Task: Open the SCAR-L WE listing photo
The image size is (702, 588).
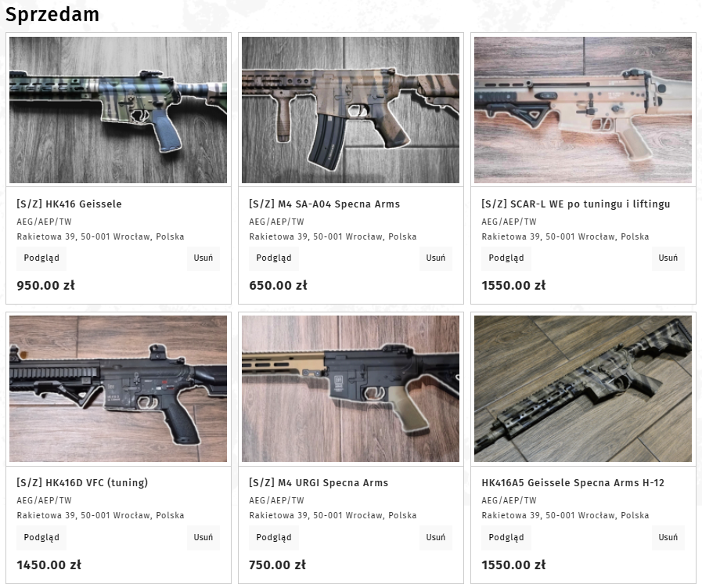Action: [x=583, y=110]
